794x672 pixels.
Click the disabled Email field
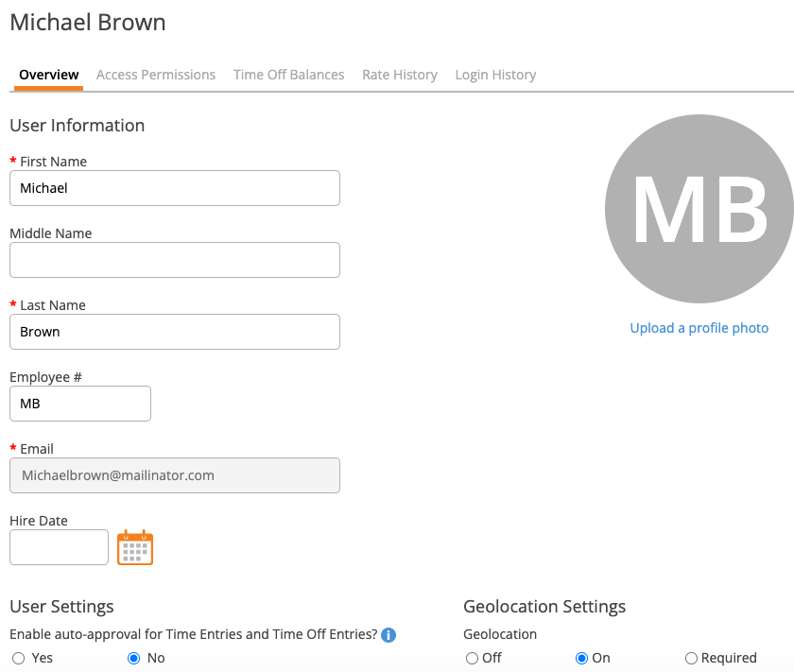click(x=175, y=475)
